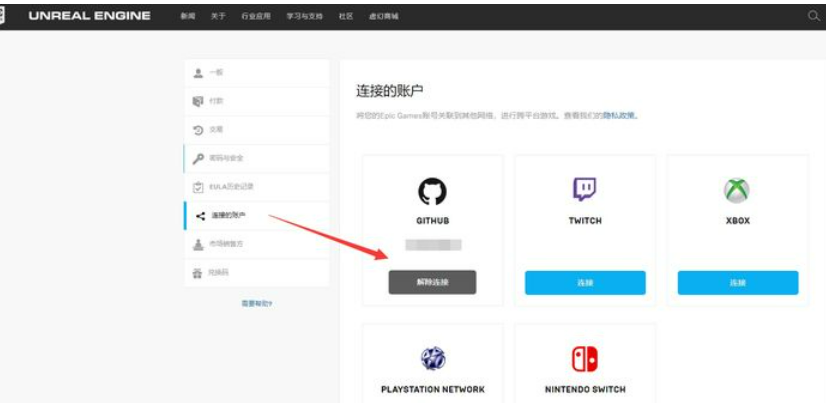The width and height of the screenshot is (826, 403).
Task: Open the search magnifier icon in header
Action: point(813,16)
